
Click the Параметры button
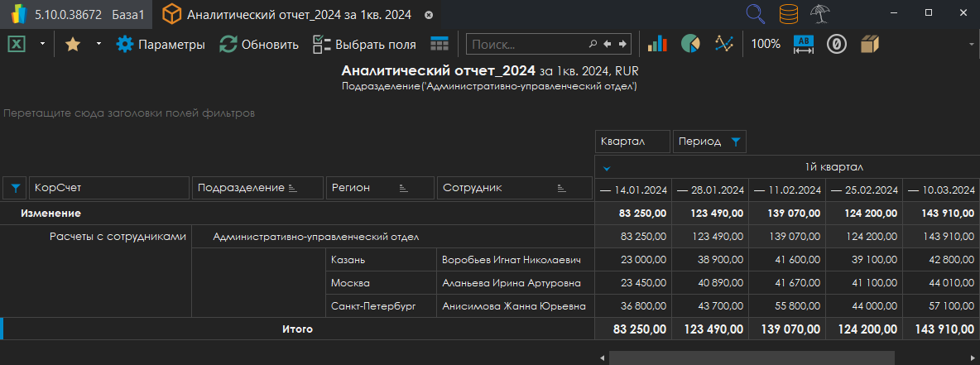(161, 44)
